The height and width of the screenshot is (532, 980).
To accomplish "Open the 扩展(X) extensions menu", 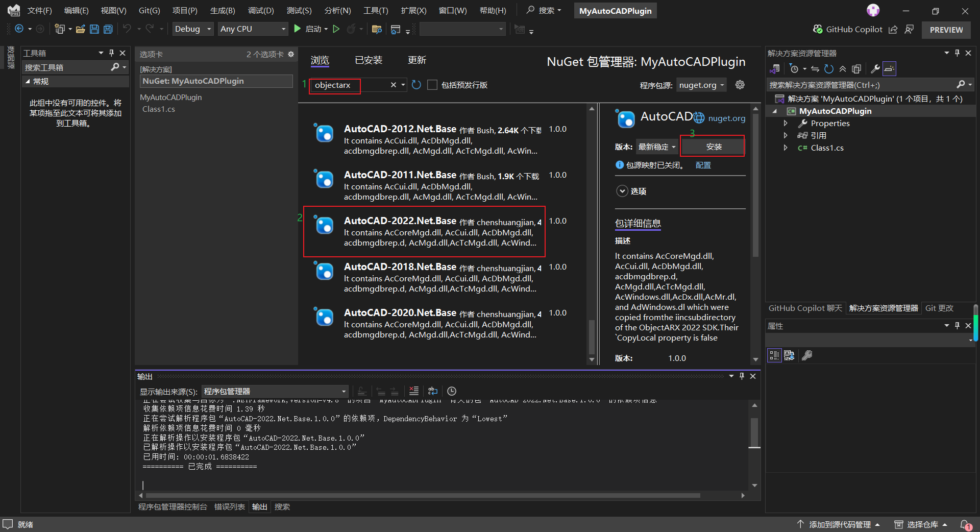I will pos(413,11).
